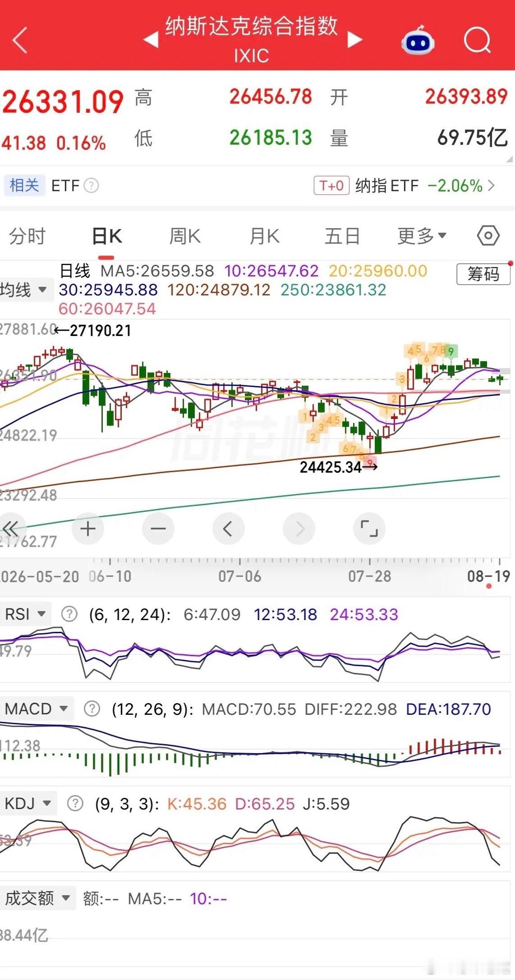Open the MACD help question mark

coord(92,709)
